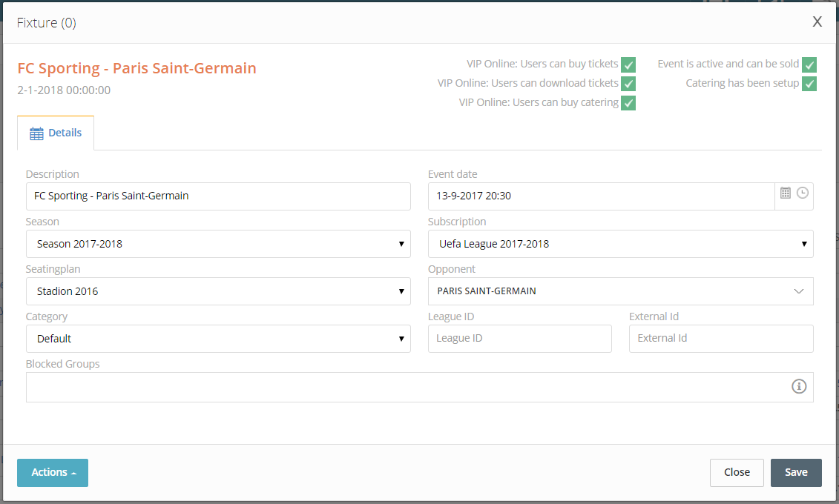Click into the Blocked Groups field
This screenshot has height=504, width=839.
(420, 387)
